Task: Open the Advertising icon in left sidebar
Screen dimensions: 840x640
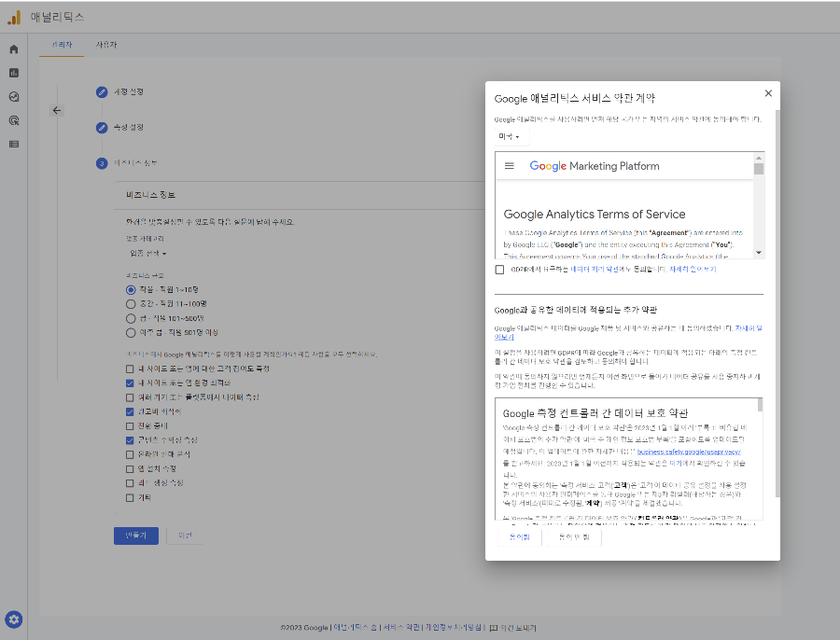Action: 14,120
